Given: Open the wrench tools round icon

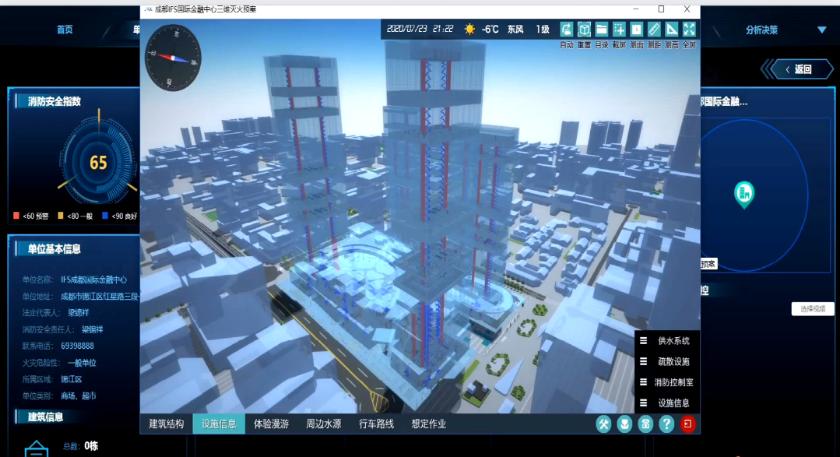Looking at the screenshot, I should pyautogui.click(x=604, y=424).
